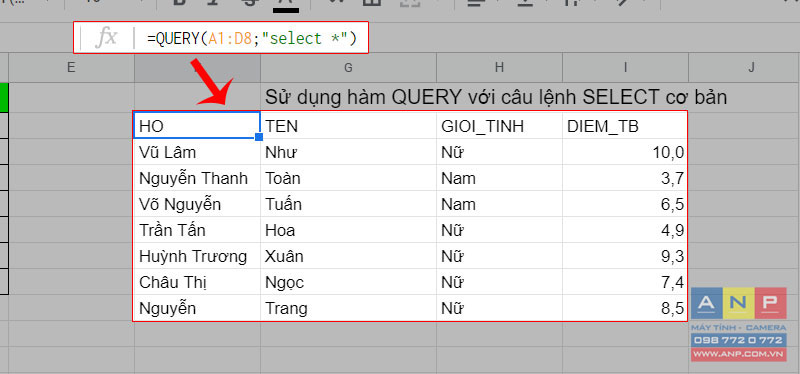Viewport: 800px width, 374px height.
Task: Click the cell 'Hoa'
Action: coord(348,230)
